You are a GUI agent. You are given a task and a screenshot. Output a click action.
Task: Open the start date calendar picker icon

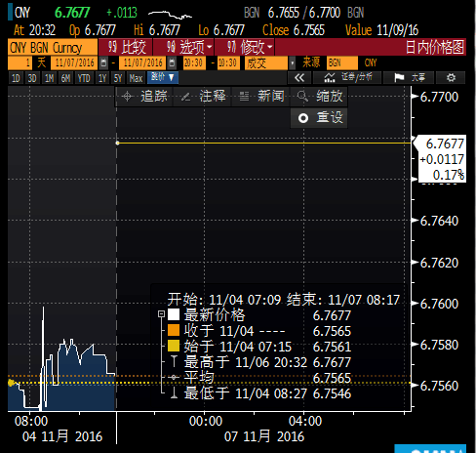pyautogui.click(x=103, y=62)
